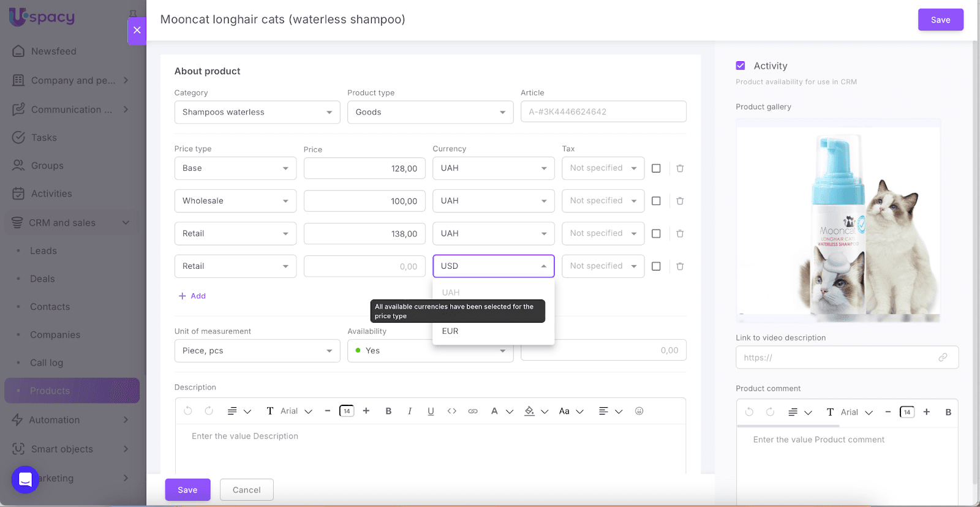Expand the Product type Goods dropdown
Screen dimensions: 980x507
pyautogui.click(x=430, y=112)
